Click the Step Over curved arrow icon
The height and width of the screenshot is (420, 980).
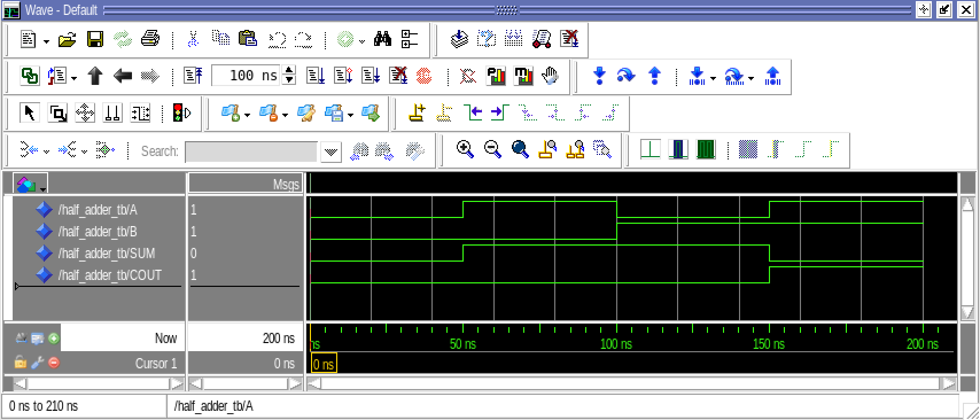[626, 76]
